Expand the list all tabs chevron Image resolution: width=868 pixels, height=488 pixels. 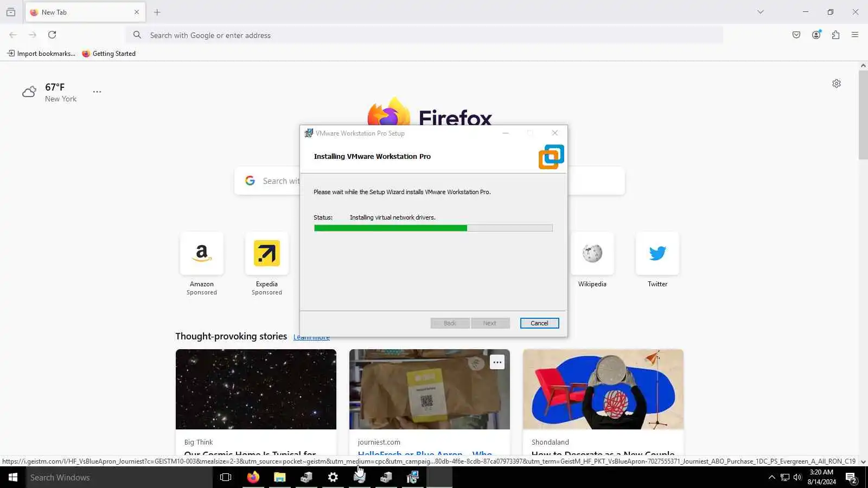(761, 12)
